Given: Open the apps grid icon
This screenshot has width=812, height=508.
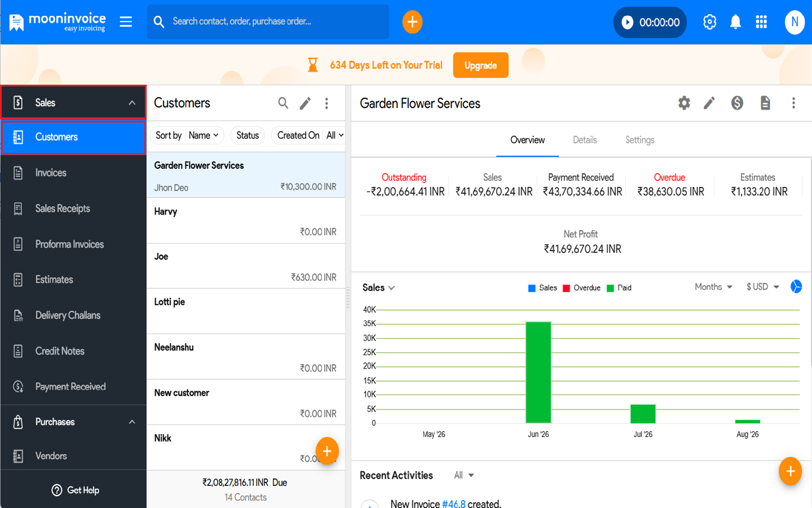Looking at the screenshot, I should pyautogui.click(x=761, y=22).
